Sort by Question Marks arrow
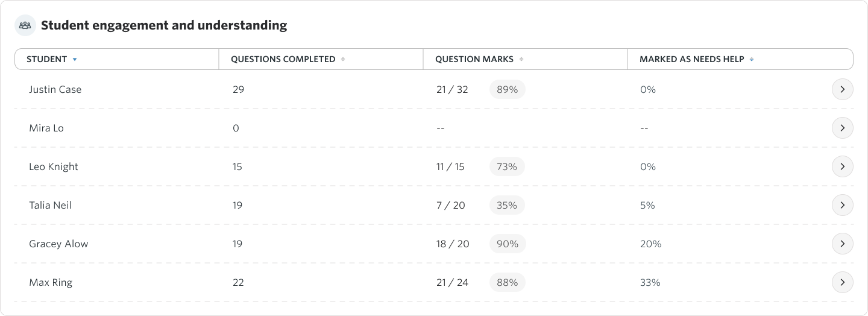The height and width of the screenshot is (316, 868). click(x=521, y=59)
